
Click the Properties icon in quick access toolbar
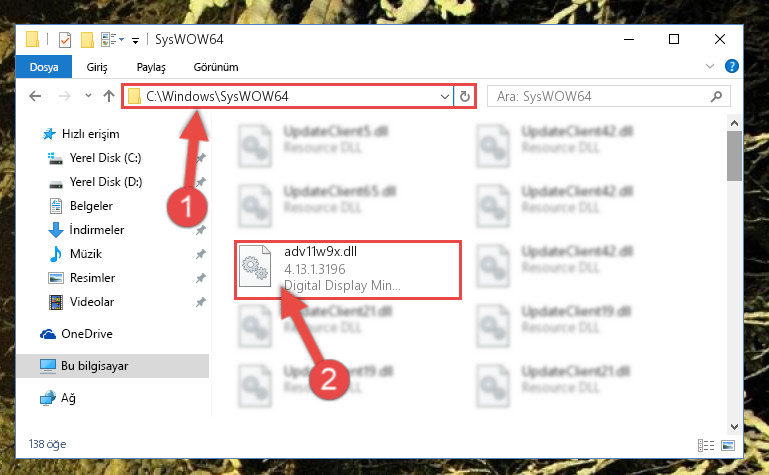(65, 39)
